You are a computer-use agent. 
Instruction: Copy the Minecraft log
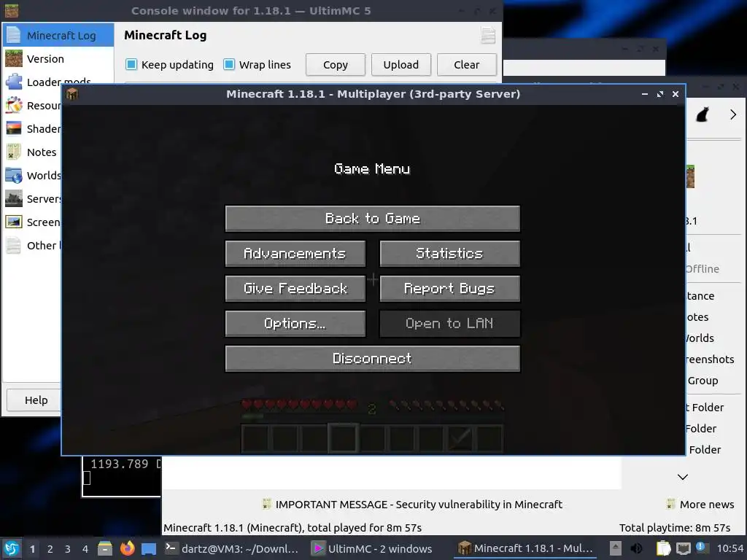[336, 65]
